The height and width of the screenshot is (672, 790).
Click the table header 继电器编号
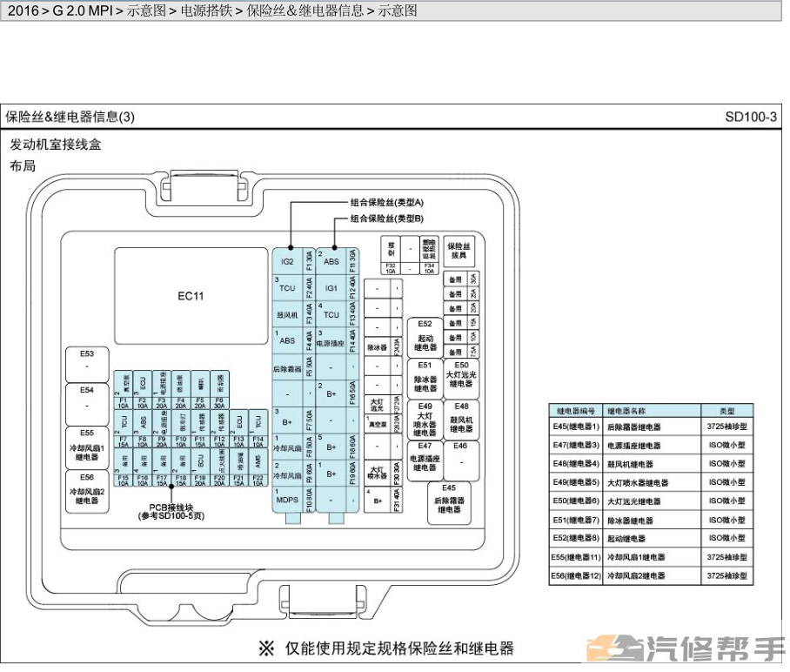pos(576,410)
